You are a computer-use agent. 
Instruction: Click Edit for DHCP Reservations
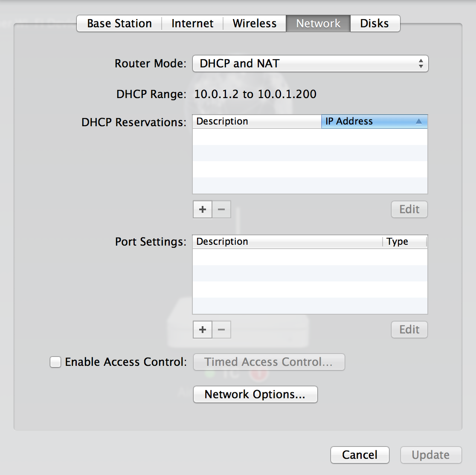click(409, 209)
